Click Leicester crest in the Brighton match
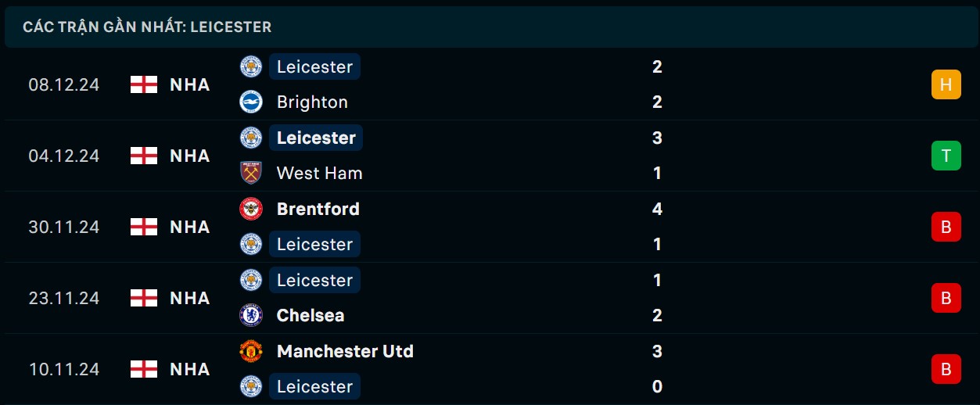 point(251,66)
